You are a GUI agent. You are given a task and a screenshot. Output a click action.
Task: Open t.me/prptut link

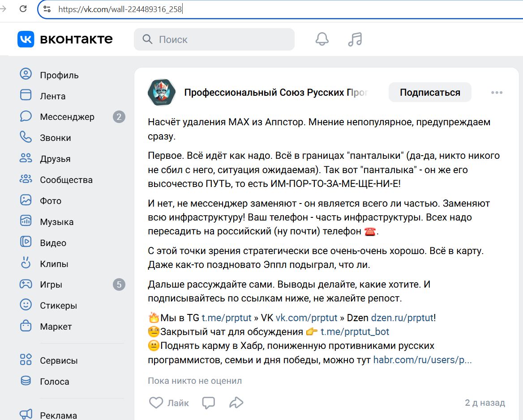[x=227, y=318]
